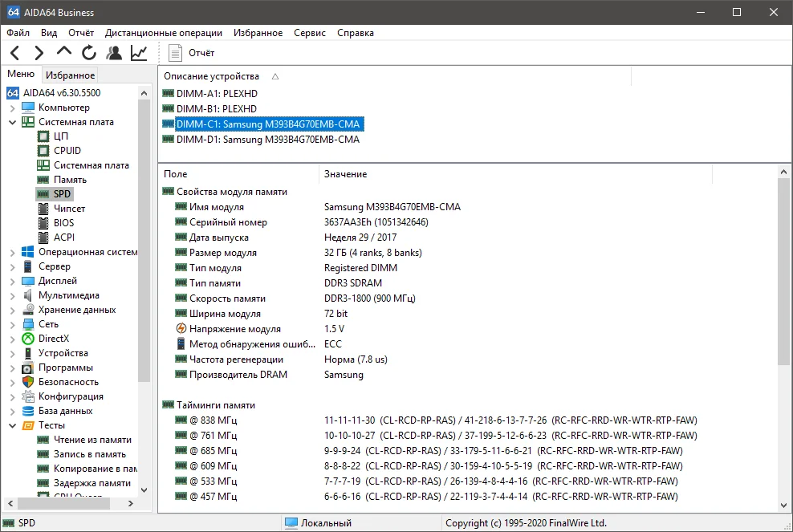
Task: Expand the Конфигурация tree node
Action: (13, 396)
